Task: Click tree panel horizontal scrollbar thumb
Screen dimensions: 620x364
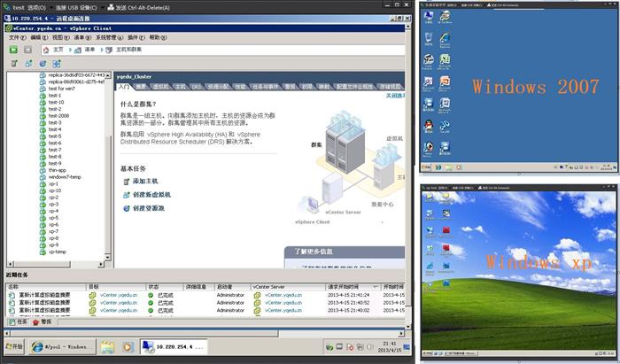Action: pyautogui.click(x=43, y=264)
